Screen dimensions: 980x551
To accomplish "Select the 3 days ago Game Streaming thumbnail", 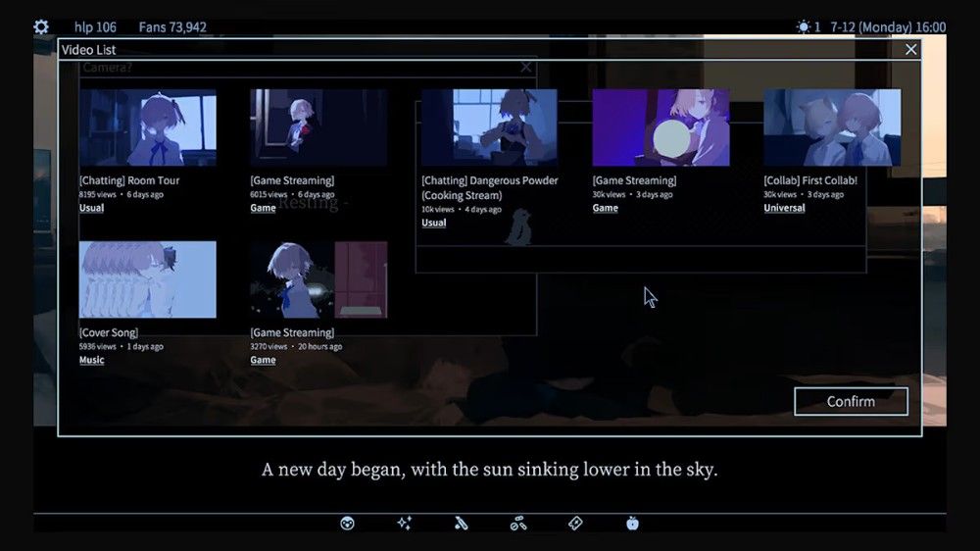I will coord(661,127).
